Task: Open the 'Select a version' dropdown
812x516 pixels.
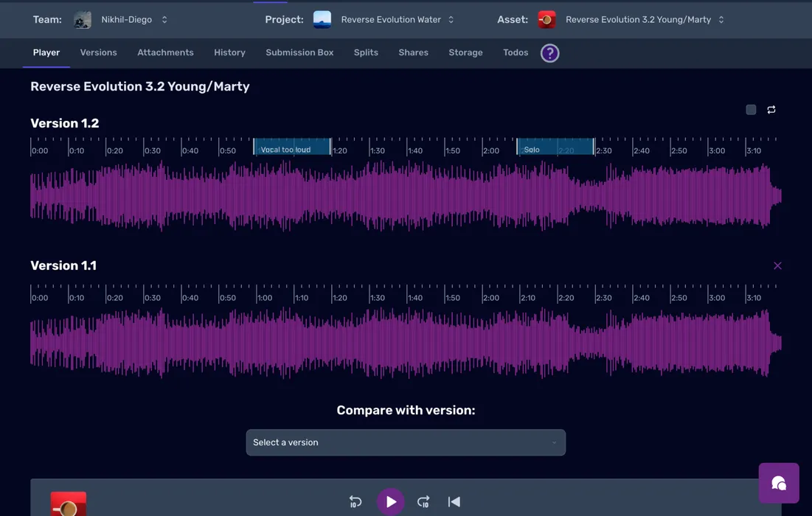Action: 406,442
